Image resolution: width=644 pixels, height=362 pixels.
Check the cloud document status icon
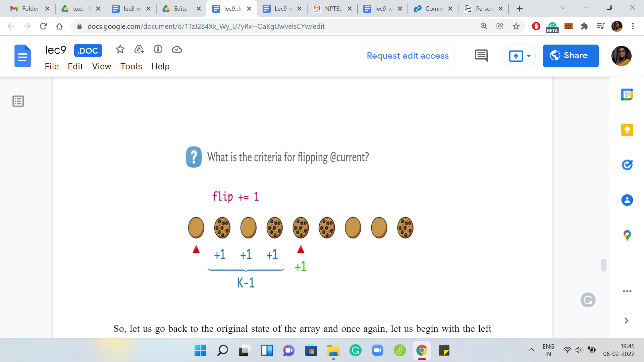(177, 50)
